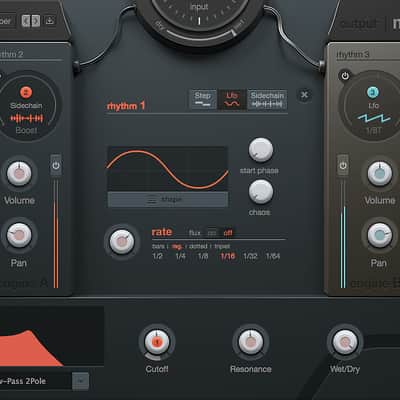Screen dimensions: 400x400
Task: Click the Resonance knob
Action: coord(251,342)
